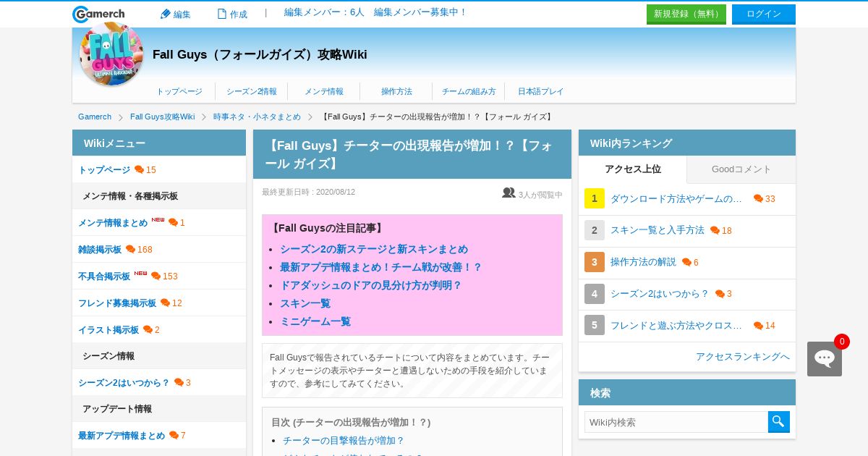Click comment icon beside ranking シーズン2はいつから？
This screenshot has width=868, height=456.
point(720,294)
